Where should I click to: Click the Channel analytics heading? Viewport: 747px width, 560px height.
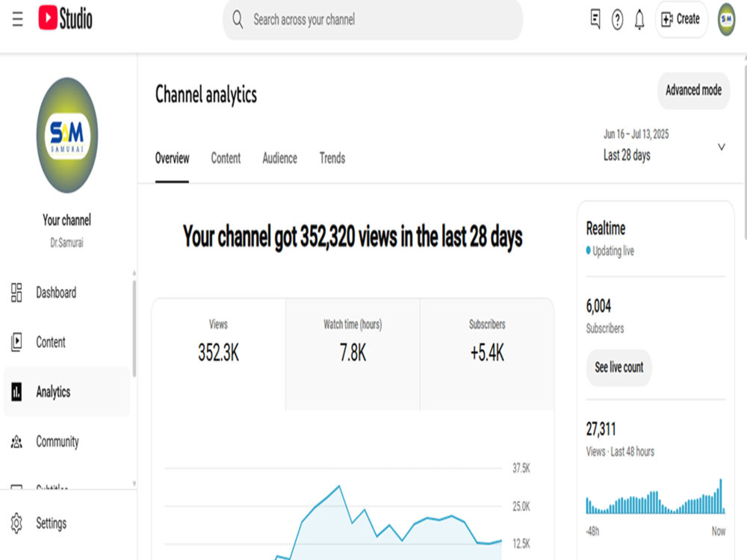[206, 94]
